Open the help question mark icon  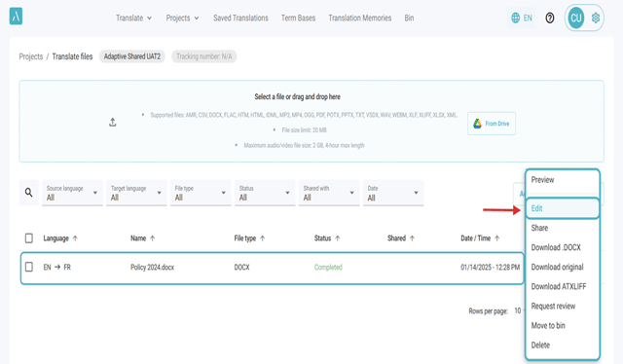click(549, 18)
